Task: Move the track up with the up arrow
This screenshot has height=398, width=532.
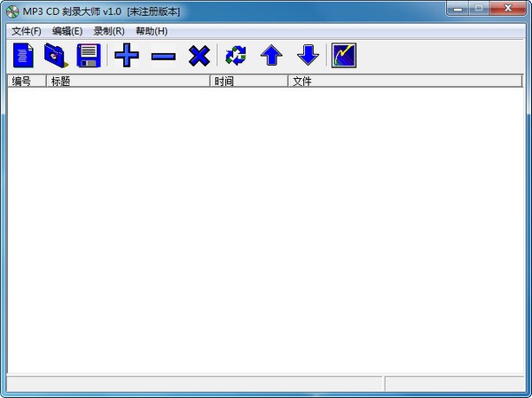Action: coord(271,56)
